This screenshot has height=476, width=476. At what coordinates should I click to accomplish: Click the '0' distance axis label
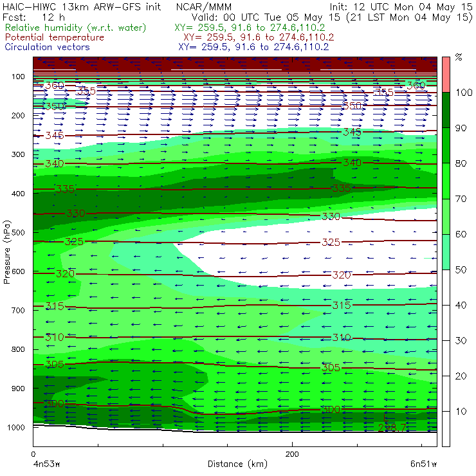[x=33, y=454]
